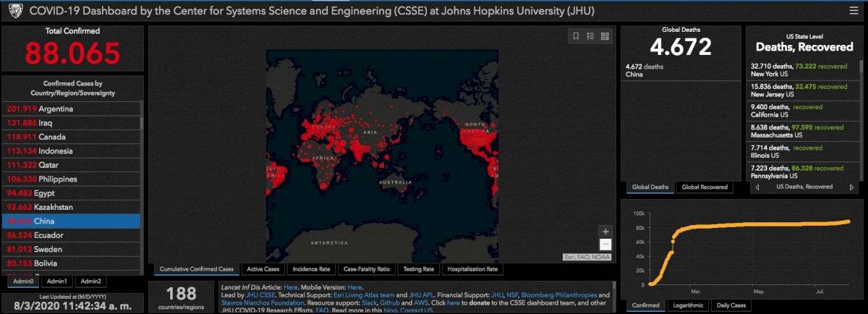Select Case-Fatality Ratio map tab

[367, 269]
